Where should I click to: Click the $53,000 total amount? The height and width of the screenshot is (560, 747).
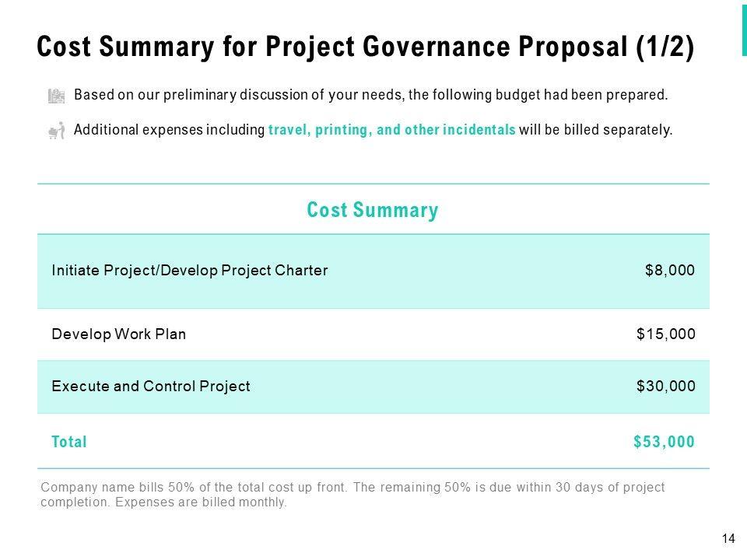(x=664, y=442)
